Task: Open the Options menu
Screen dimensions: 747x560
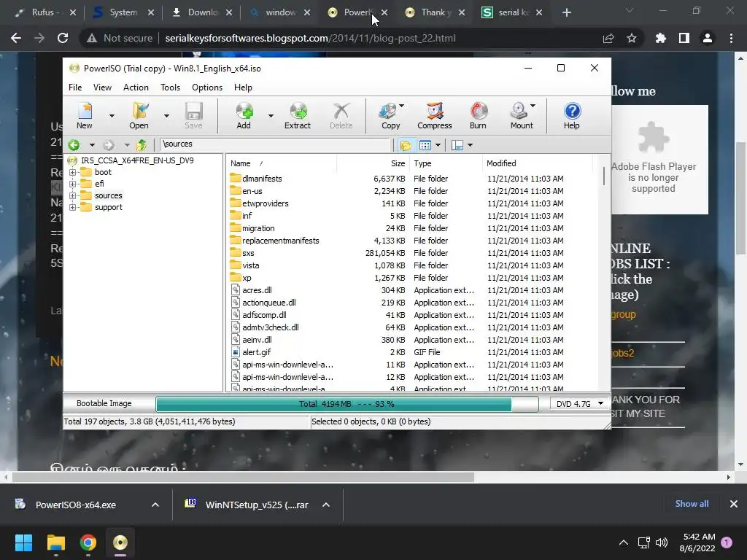Action: tap(207, 87)
